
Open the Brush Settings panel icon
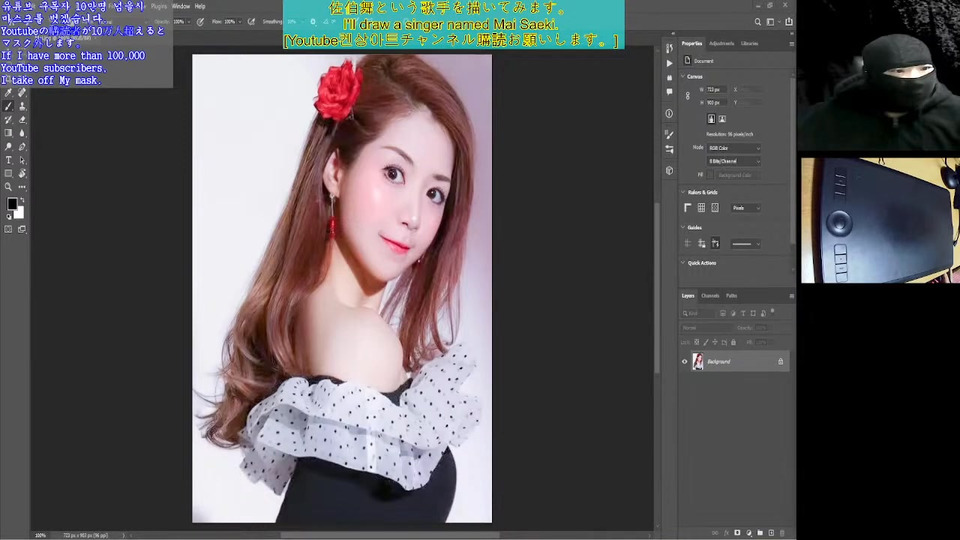point(669,135)
